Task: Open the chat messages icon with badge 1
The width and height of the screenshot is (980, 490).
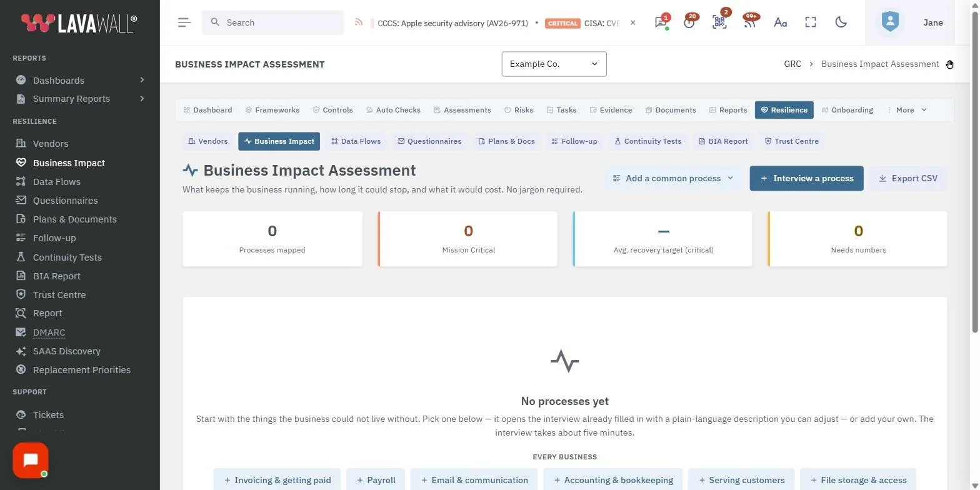Action: 661,22
